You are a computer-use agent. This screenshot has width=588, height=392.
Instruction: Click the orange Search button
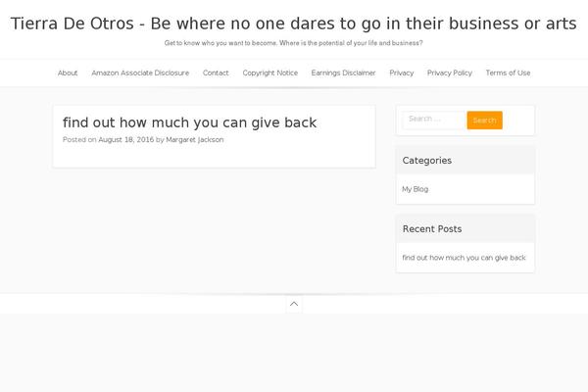coord(484,120)
